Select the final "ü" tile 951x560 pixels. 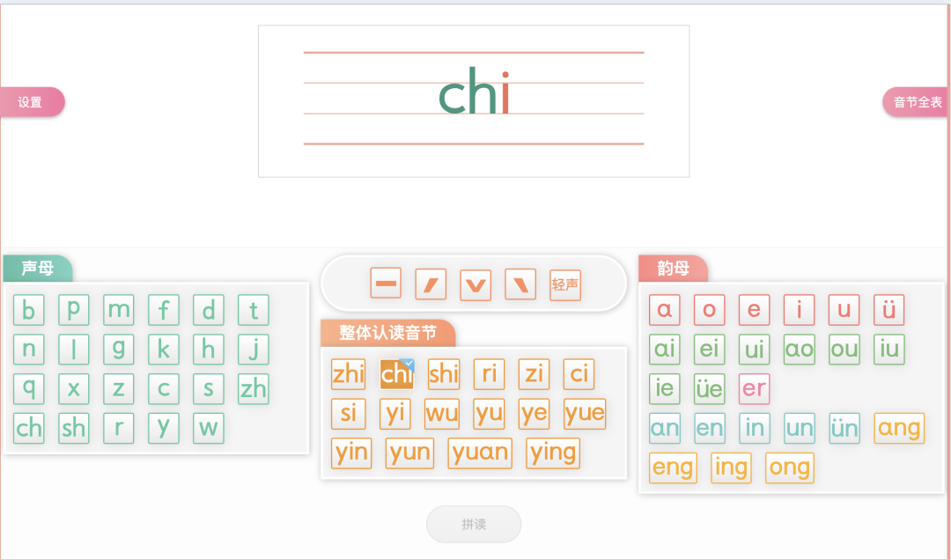pos(888,309)
